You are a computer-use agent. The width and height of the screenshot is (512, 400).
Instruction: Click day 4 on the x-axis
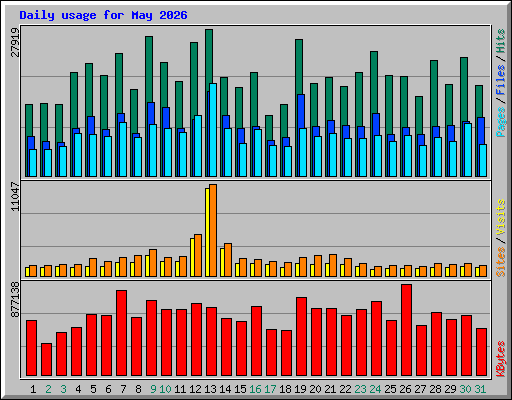pos(78,389)
